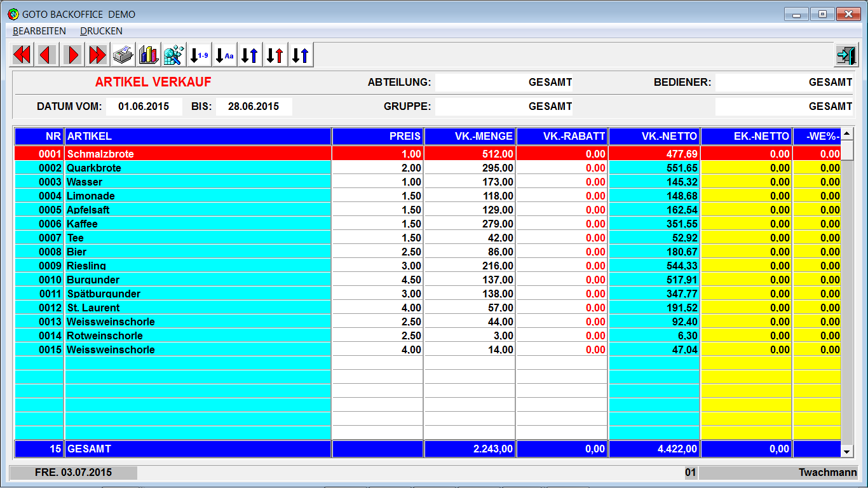Click the VK.-NETTO column header
Screen dimensions: 868x488
pos(654,136)
